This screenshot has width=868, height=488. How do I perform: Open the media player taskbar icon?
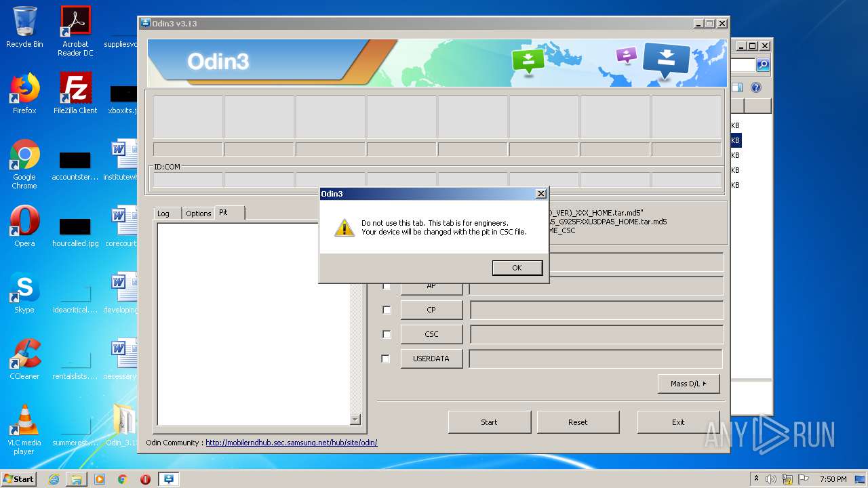[100, 479]
